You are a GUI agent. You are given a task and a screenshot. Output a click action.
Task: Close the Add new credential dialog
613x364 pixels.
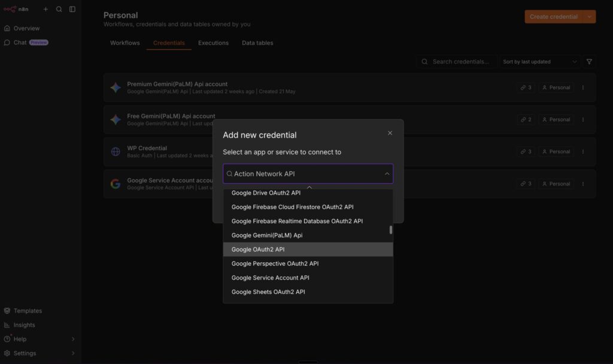coord(390,134)
